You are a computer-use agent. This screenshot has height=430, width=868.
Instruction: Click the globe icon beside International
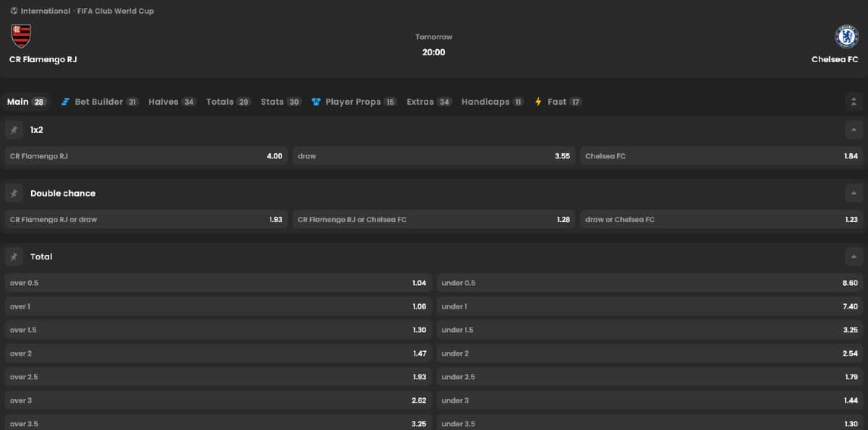coord(14,12)
